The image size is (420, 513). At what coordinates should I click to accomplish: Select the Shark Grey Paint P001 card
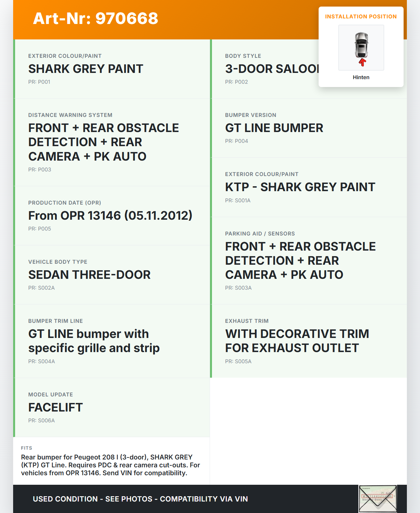[x=112, y=69]
